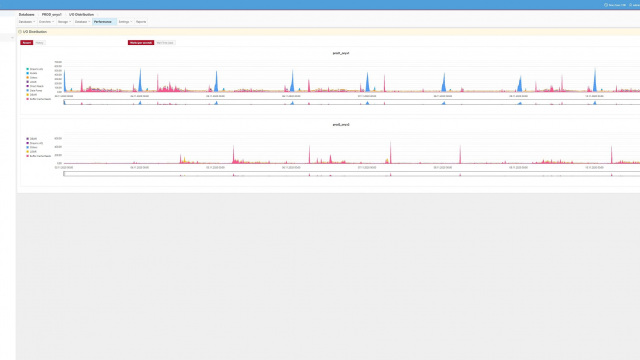The width and height of the screenshot is (640, 360).
Task: Click the Database breadcrumb link
Action: pos(27,14)
